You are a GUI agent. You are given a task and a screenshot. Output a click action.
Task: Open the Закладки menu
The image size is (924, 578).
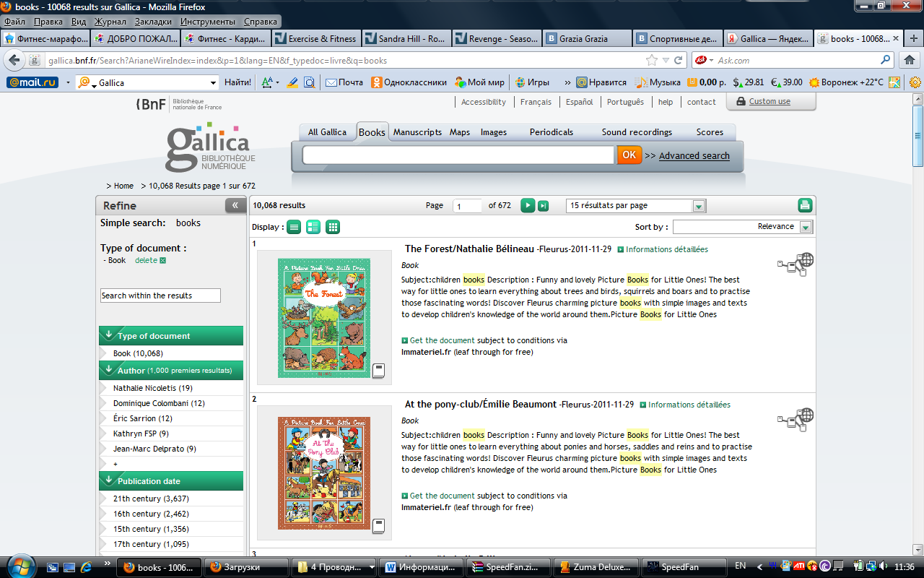click(x=153, y=22)
